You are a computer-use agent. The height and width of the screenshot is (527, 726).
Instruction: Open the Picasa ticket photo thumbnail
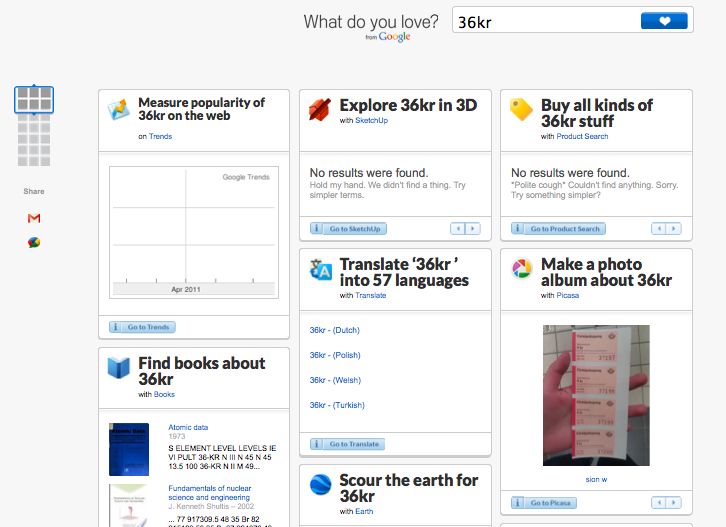click(596, 395)
